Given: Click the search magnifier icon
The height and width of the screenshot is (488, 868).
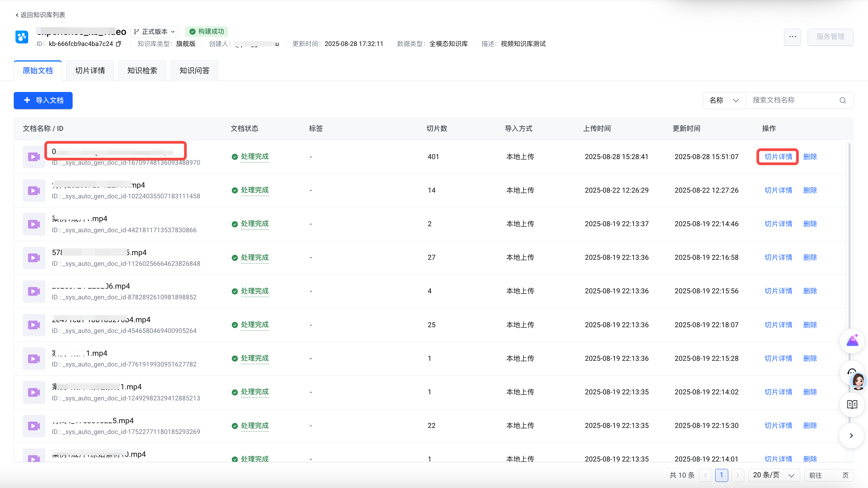Looking at the screenshot, I should point(842,100).
